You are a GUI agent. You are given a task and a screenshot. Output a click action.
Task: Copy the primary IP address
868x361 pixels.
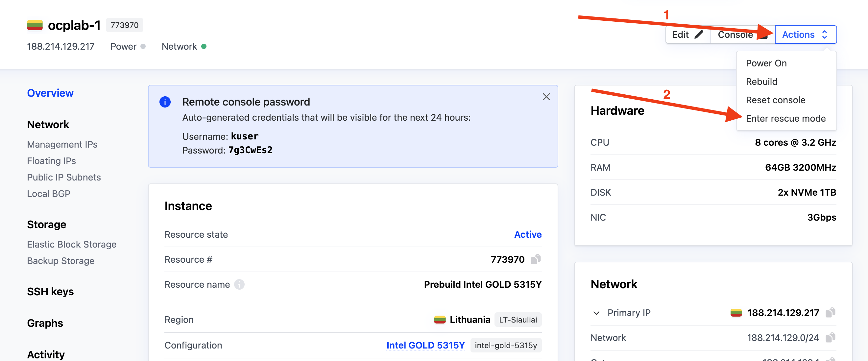tap(830, 312)
